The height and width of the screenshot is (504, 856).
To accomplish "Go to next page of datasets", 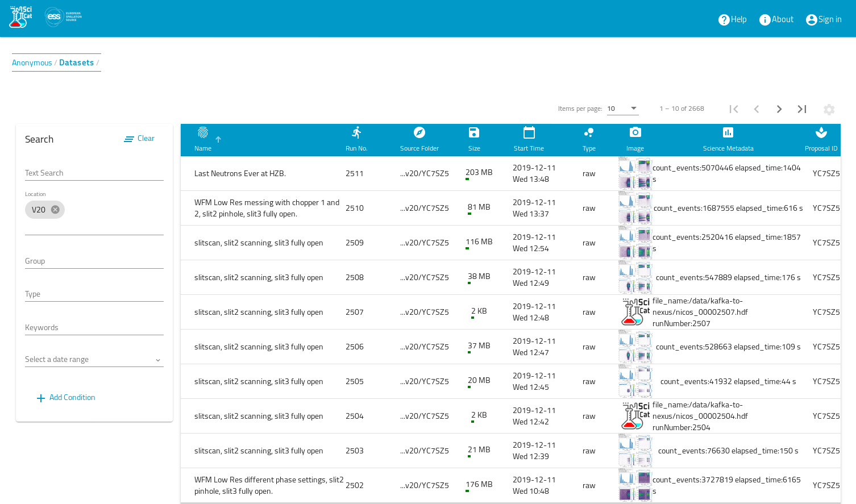I will (779, 109).
